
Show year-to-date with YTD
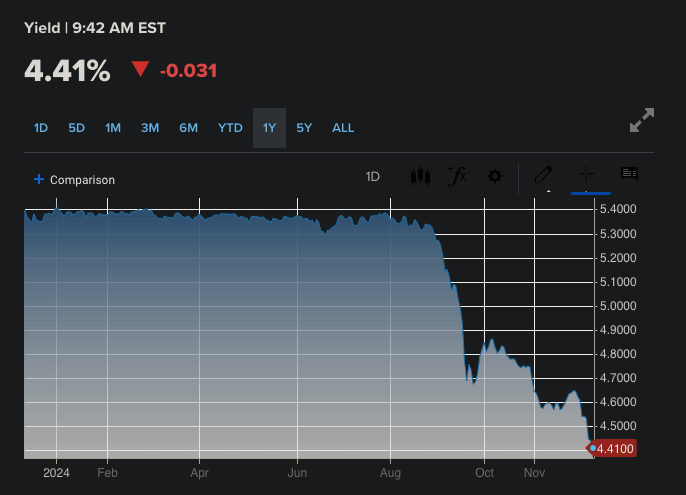[230, 128]
